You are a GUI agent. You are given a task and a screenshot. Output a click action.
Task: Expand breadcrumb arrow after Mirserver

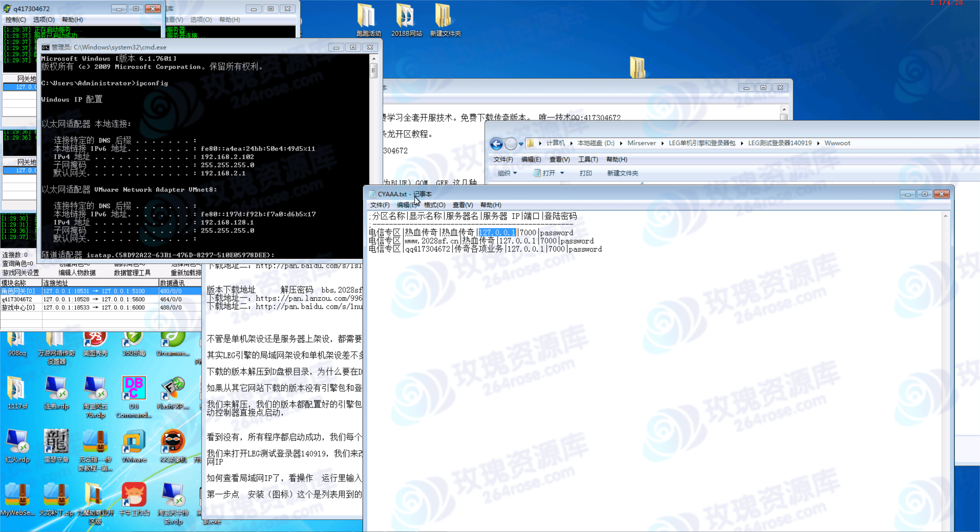662,143
